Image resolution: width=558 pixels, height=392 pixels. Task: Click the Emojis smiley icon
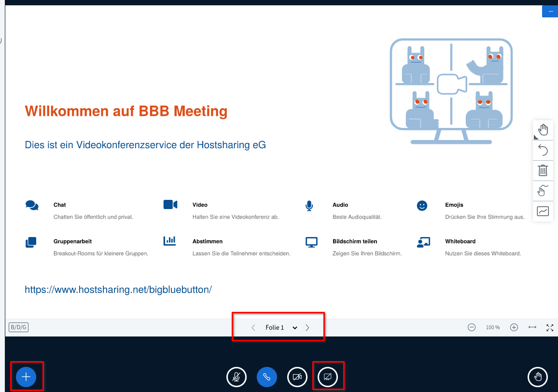(422, 206)
